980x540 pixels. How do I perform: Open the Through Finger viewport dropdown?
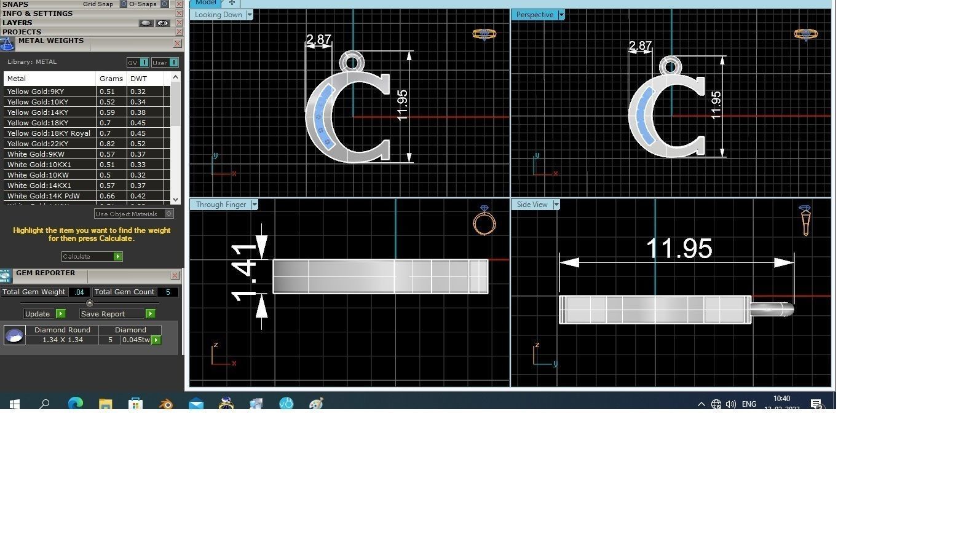pos(255,205)
